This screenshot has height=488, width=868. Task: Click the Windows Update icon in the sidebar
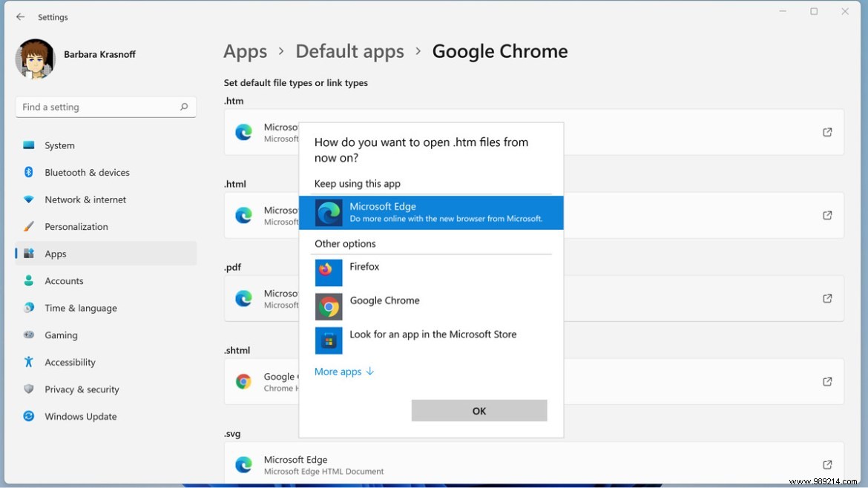(28, 416)
